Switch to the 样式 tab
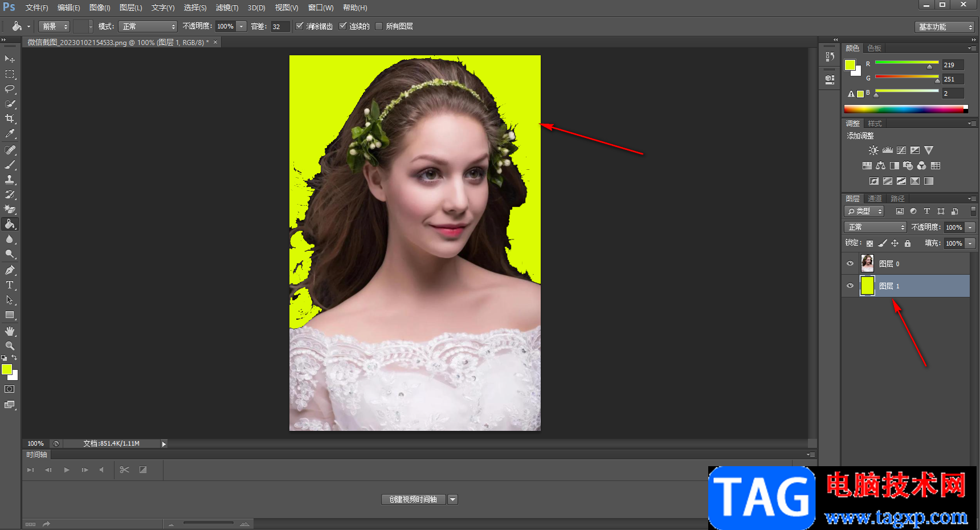Image resolution: width=980 pixels, height=530 pixels. [x=875, y=123]
